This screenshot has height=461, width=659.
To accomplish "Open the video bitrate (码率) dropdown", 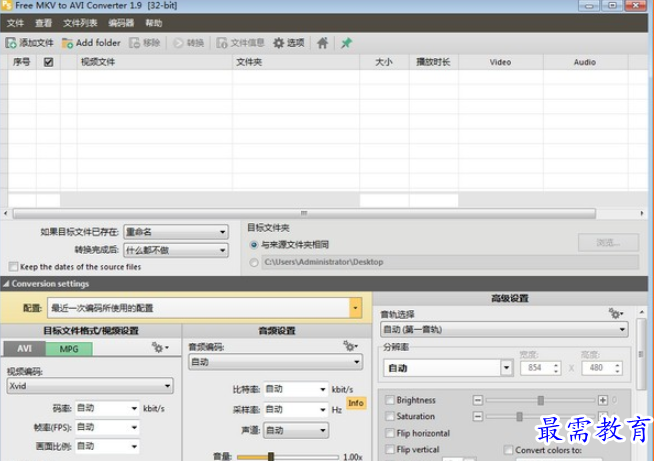I will click(107, 408).
